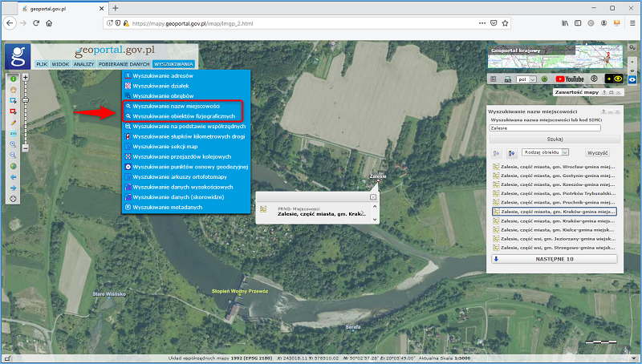The height and width of the screenshot is (364, 642).
Task: Open the YouTube link icon
Action: [x=569, y=79]
